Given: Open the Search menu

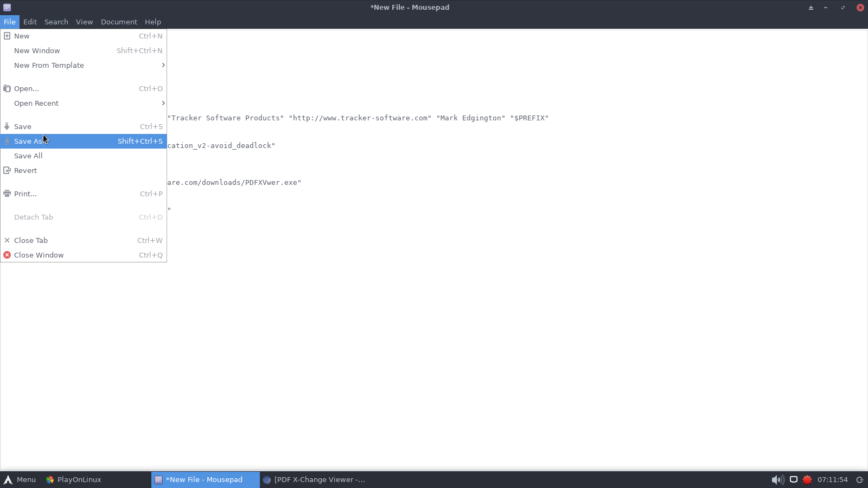Looking at the screenshot, I should [x=56, y=22].
